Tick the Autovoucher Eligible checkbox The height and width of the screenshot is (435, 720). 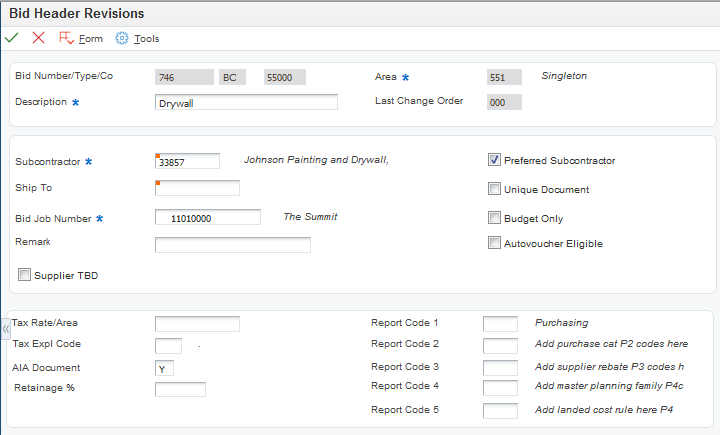(494, 243)
